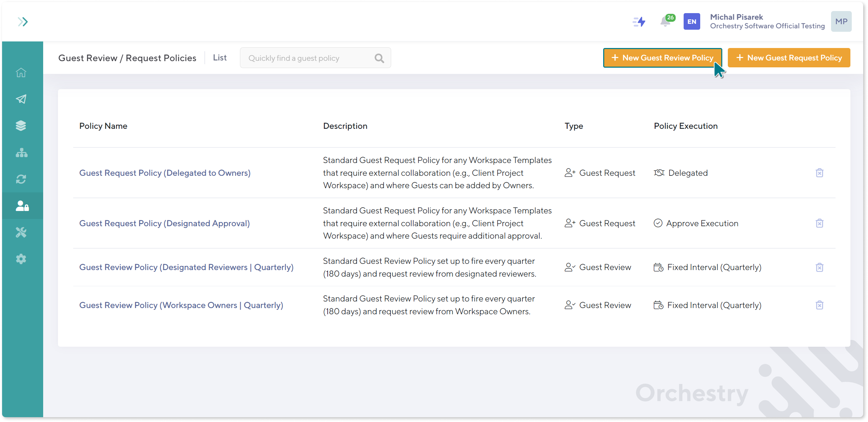
Task: Open the Home dashboard icon in sidebar
Action: point(21,73)
